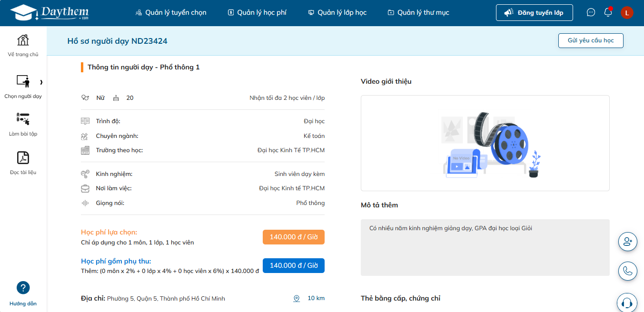644x312 pixels.
Task: Open user avatar L profile
Action: 627,13
